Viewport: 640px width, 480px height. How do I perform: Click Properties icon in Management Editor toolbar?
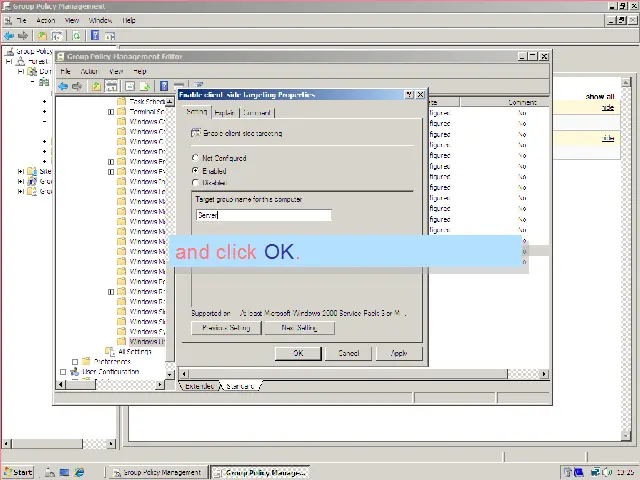pyautogui.click(x=130, y=86)
